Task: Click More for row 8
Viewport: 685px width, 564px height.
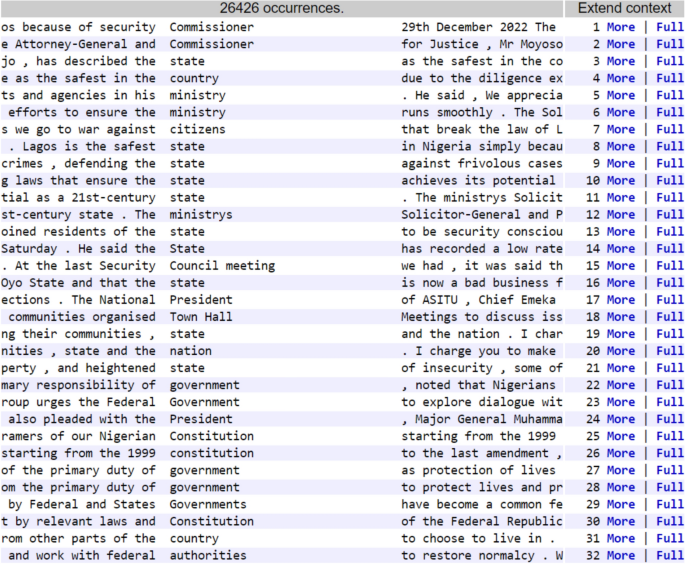Action: [620, 146]
